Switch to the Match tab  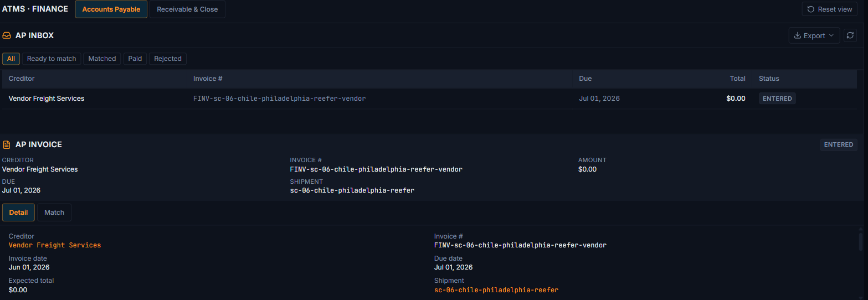click(x=54, y=213)
